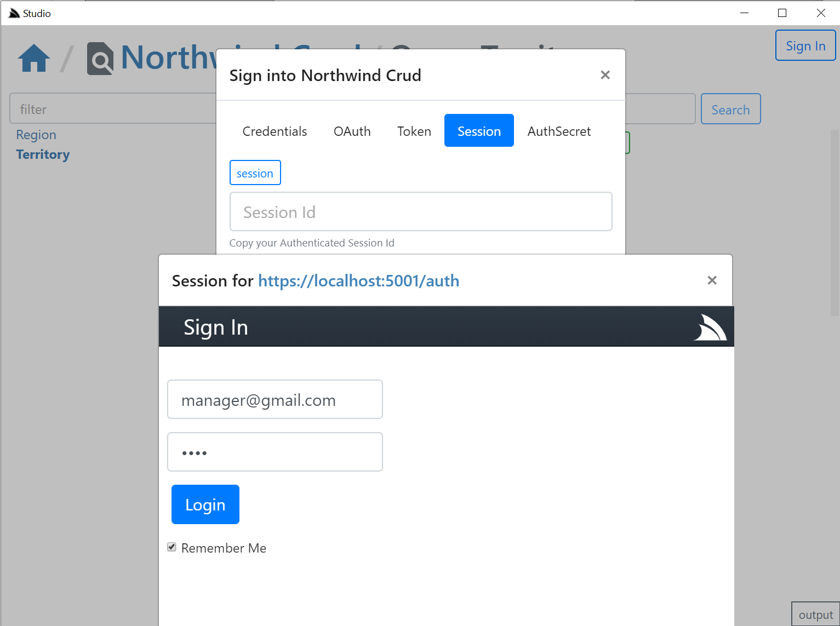Click the ServiceStack logo in Sign In header
This screenshot has width=840, height=626.
coord(710,328)
